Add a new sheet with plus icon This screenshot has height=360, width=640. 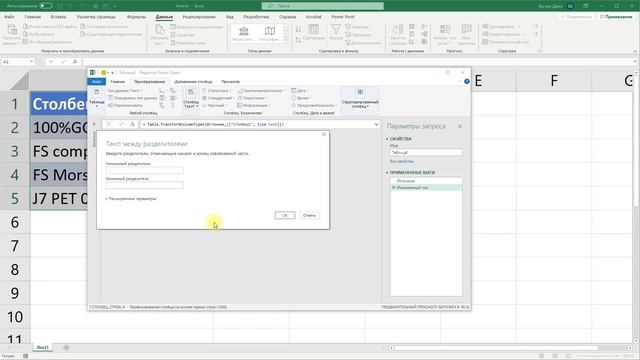point(66,348)
